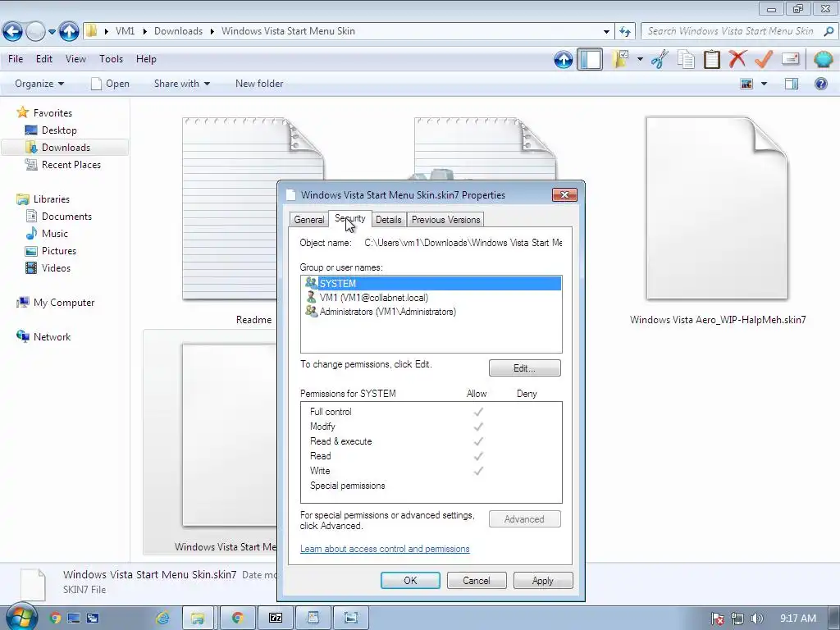
Task: Select Downloads in Favorites
Action: (66, 148)
